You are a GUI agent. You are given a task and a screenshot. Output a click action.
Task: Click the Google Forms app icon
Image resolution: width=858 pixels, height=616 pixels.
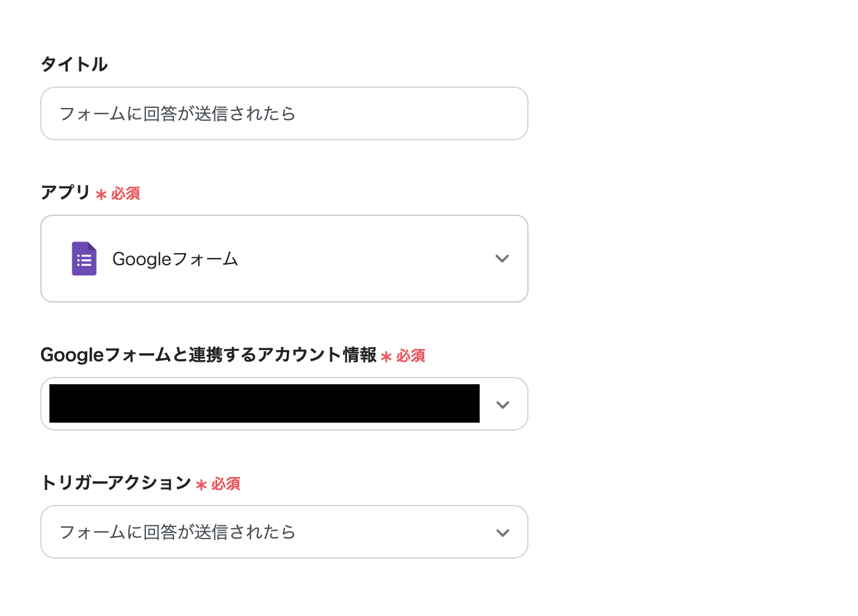(x=84, y=259)
